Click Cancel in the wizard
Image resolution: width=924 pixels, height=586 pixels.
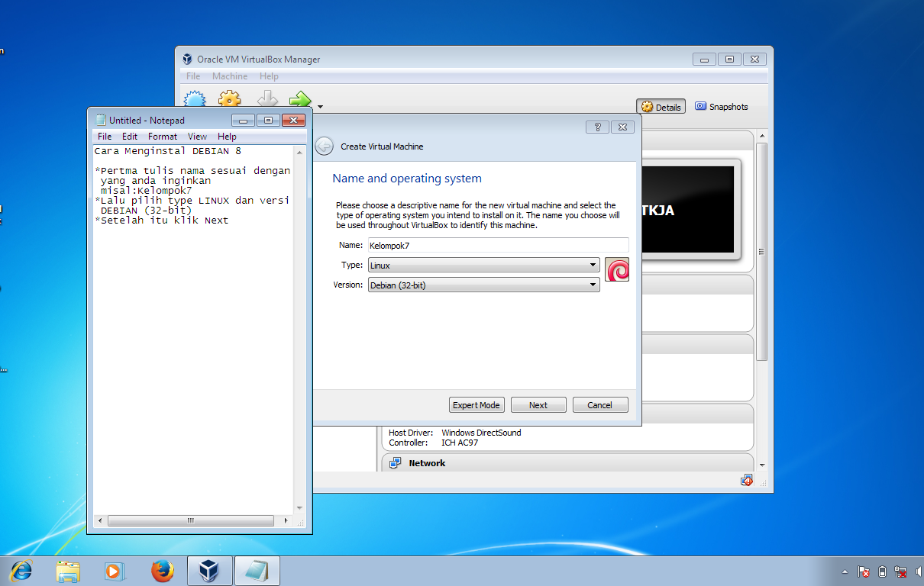(600, 405)
